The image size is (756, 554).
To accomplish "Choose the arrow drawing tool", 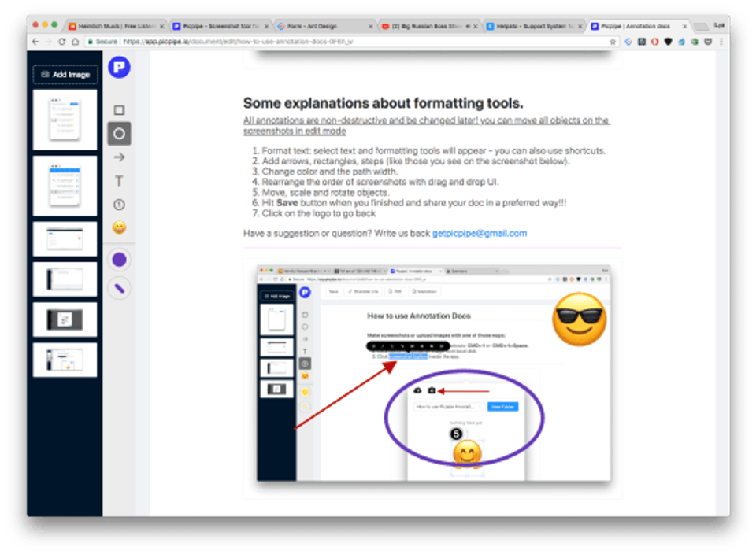I will 119,157.
